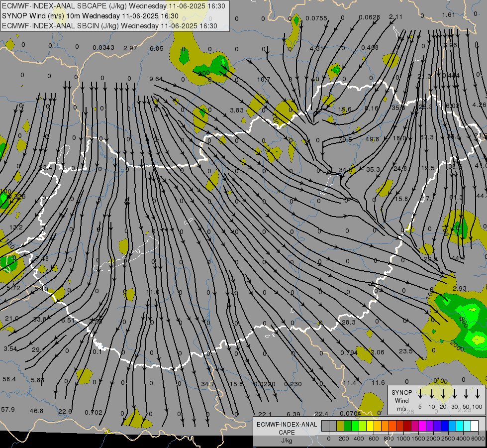Click the map value 6.39
487x448 pixels.
pyautogui.click(x=293, y=415)
